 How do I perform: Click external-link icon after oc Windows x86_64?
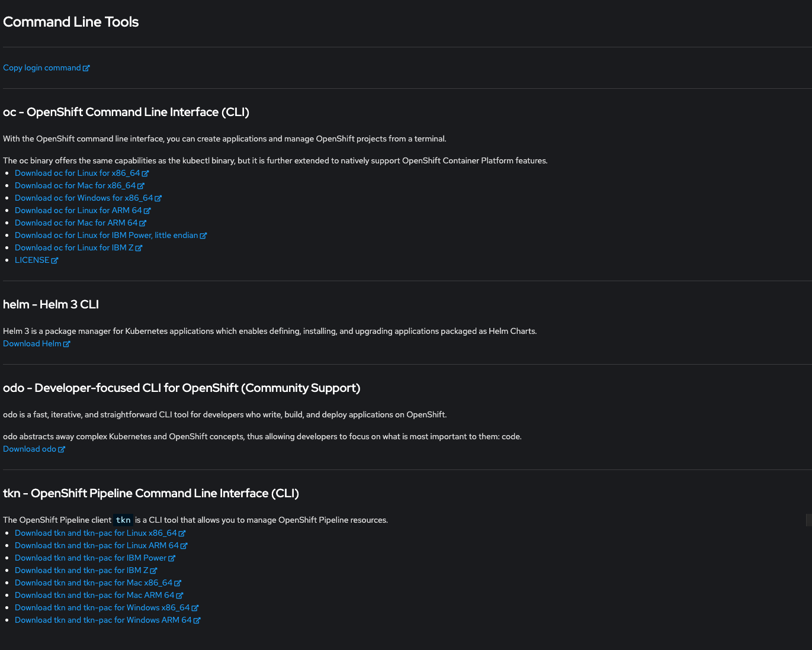159,198
